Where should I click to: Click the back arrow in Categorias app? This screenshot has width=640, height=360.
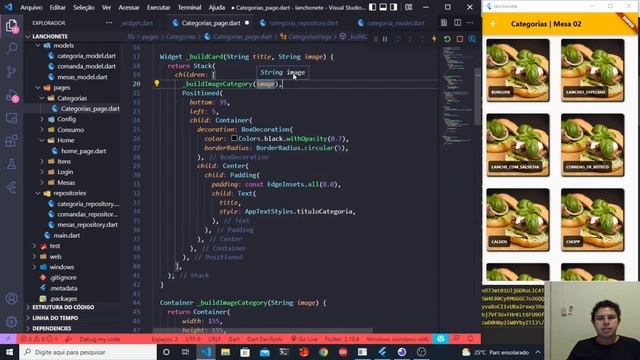point(494,24)
